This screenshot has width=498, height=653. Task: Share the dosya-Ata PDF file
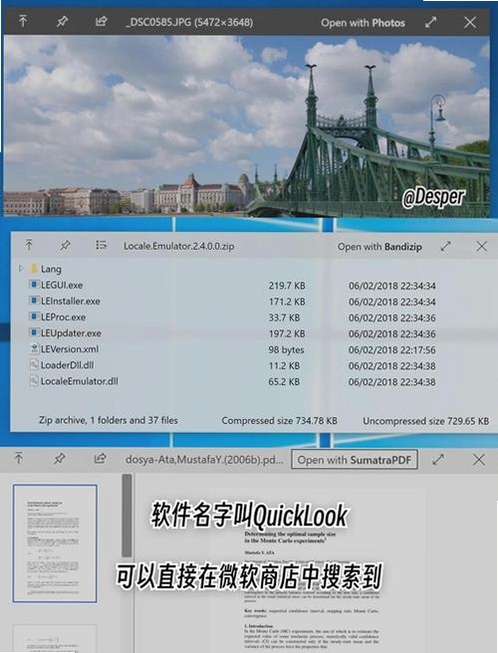click(100, 459)
